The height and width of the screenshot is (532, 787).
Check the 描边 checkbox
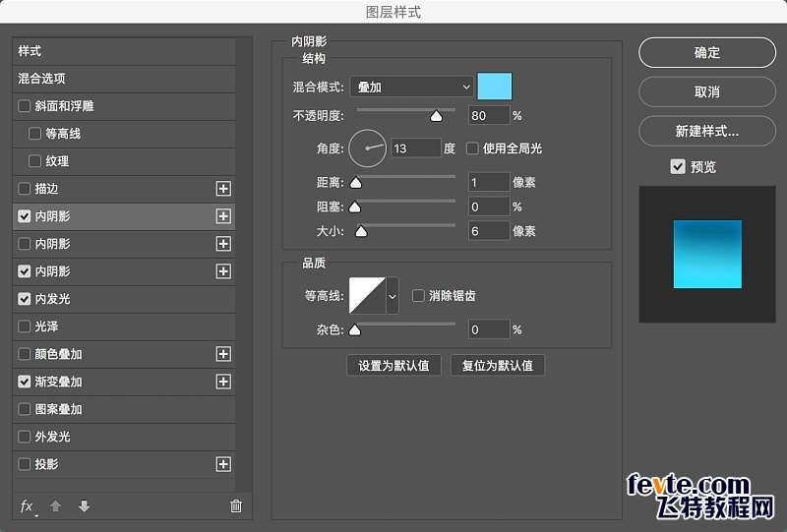coord(24,189)
